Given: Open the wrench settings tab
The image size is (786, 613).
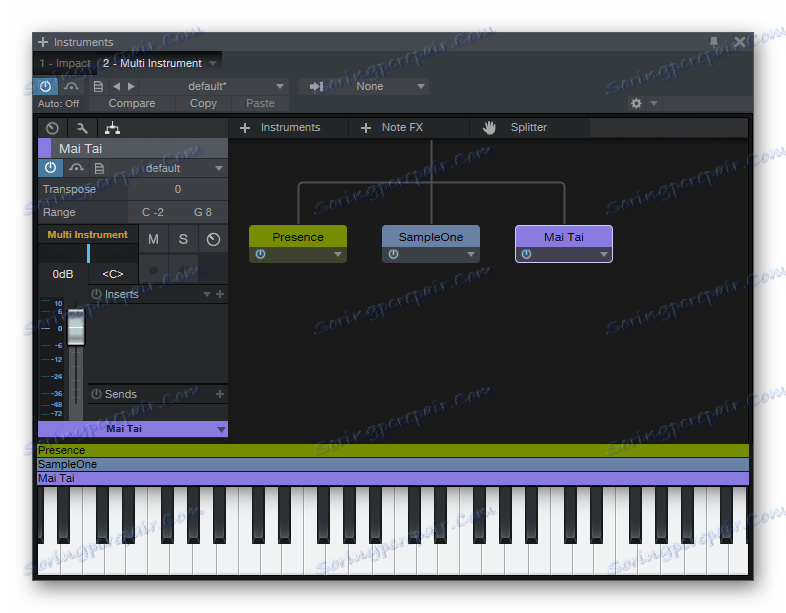Looking at the screenshot, I should coord(82,128).
